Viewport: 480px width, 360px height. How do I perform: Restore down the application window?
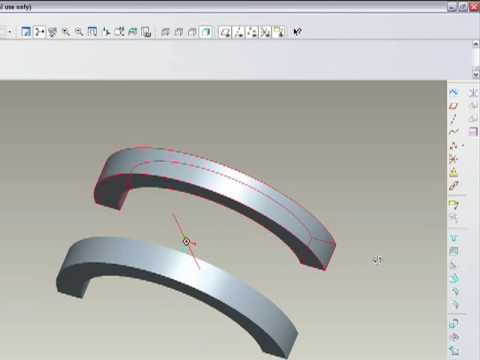tap(463, 7)
